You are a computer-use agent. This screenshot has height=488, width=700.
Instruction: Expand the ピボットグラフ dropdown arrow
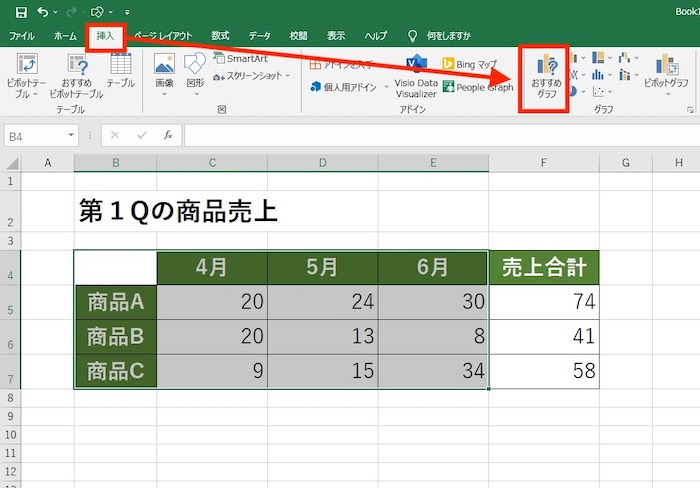click(x=668, y=94)
